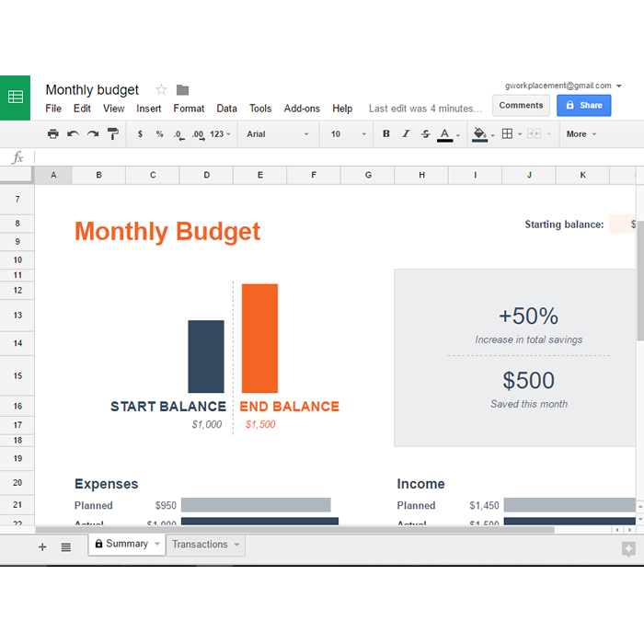644x644 pixels.
Task: Open the merge cells dropdown arrow
Action: click(x=548, y=134)
